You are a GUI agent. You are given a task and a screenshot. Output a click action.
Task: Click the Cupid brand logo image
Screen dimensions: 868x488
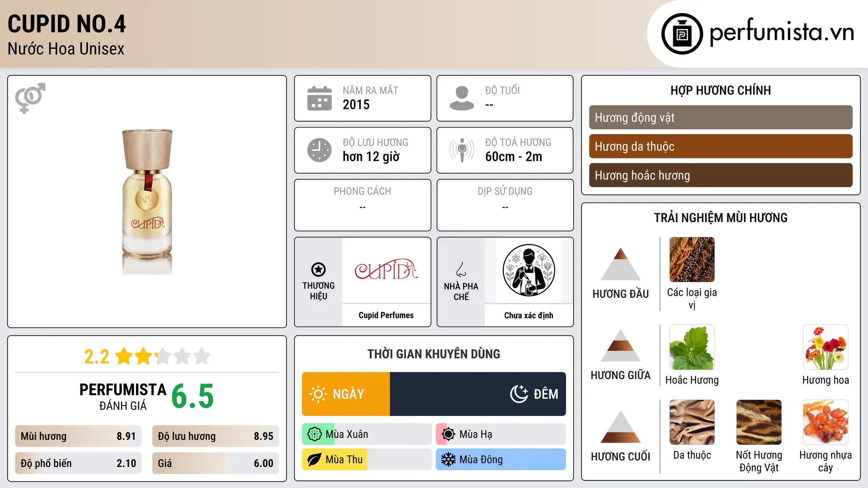pyautogui.click(x=386, y=269)
